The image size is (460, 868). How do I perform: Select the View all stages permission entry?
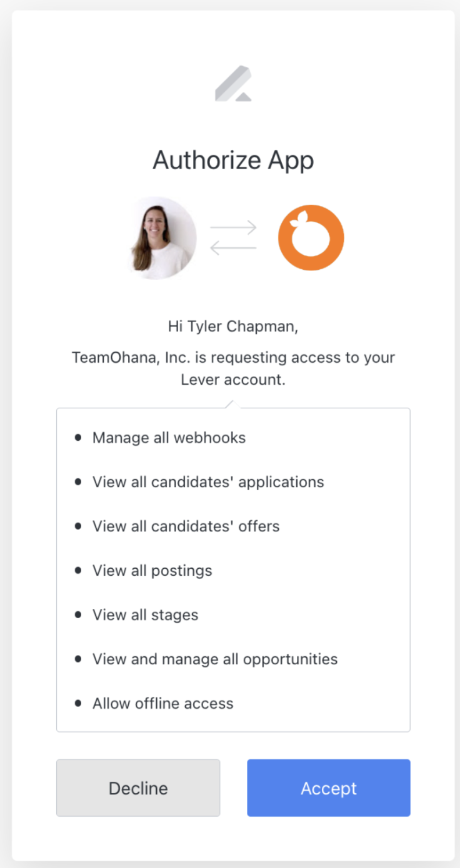point(145,614)
